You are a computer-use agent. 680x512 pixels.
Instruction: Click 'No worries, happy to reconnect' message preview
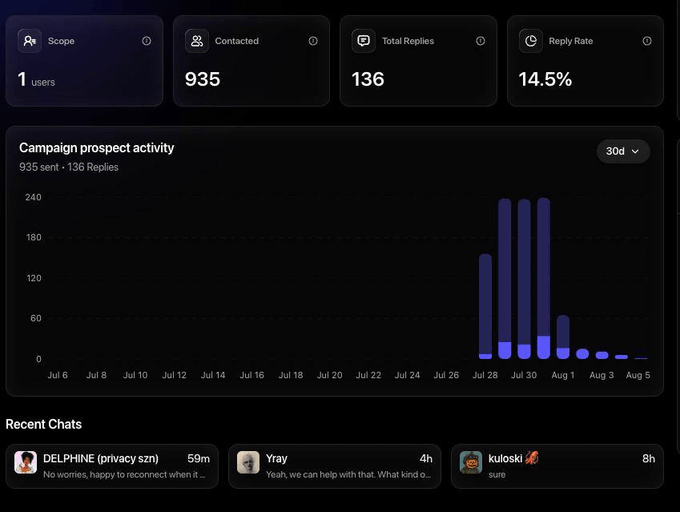coord(124,475)
